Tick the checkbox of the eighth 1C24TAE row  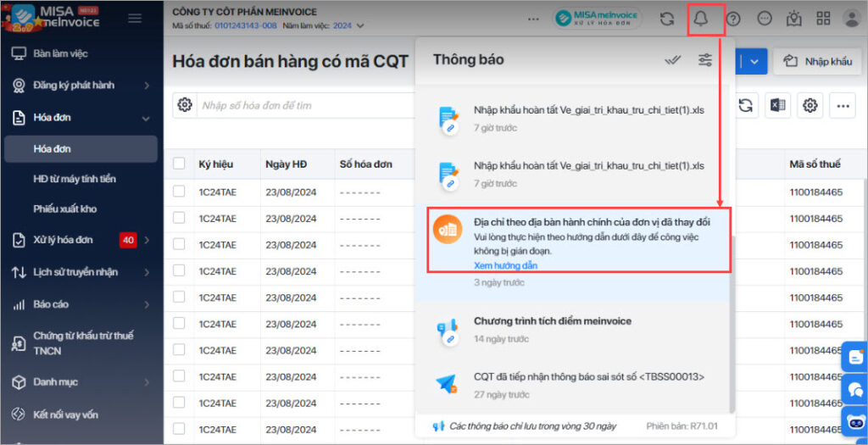(179, 376)
